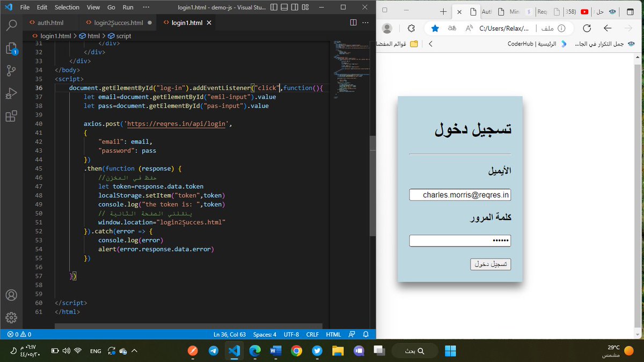644x362 pixels.
Task: Toggle Panel layout icon in title bar
Action: coord(285,8)
